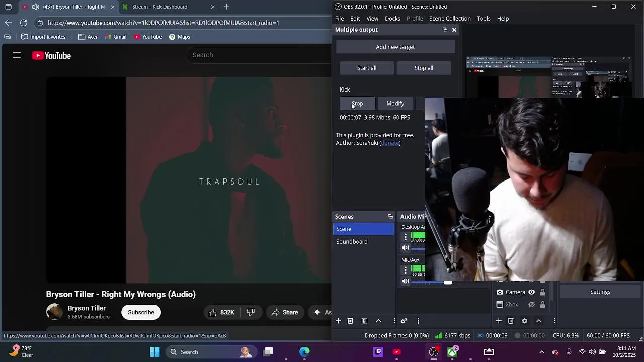Open OBS View menu
The width and height of the screenshot is (644, 362).
tap(372, 19)
